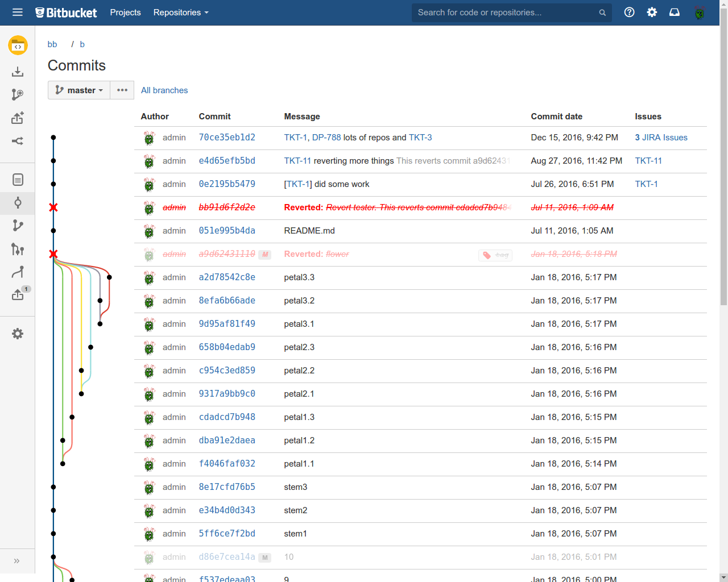Open the Repositories dropdown menu
This screenshot has width=728, height=582.
181,13
